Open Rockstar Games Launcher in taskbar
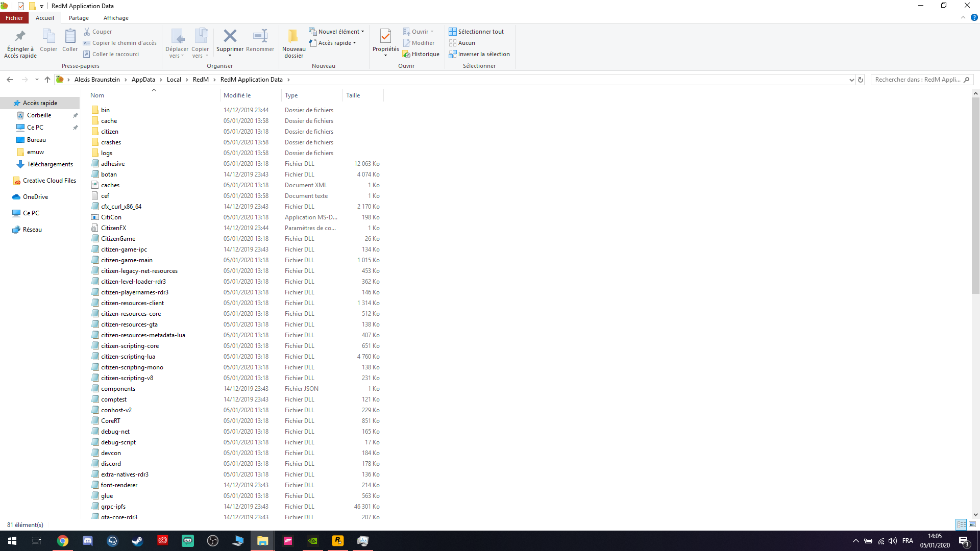 pyautogui.click(x=338, y=541)
